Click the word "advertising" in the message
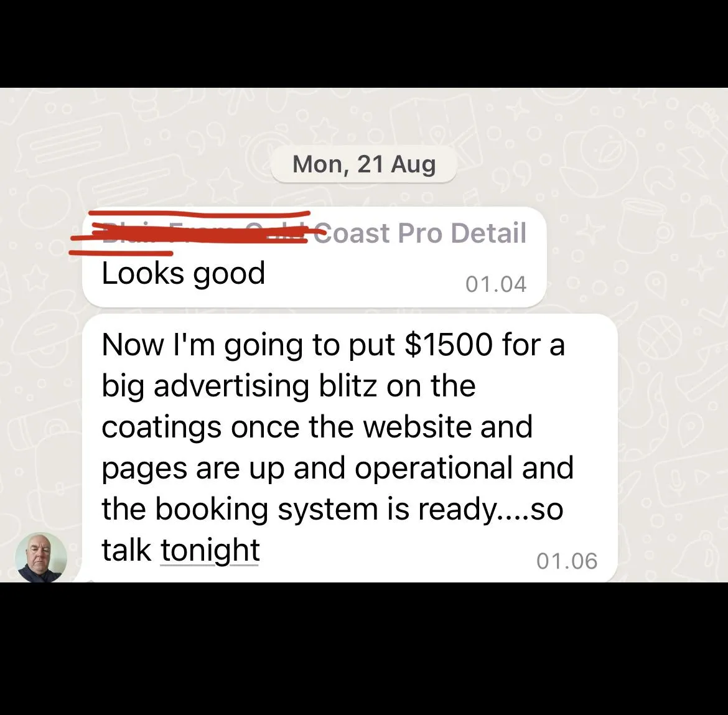Viewport: 728px width, 715px height. (231, 386)
